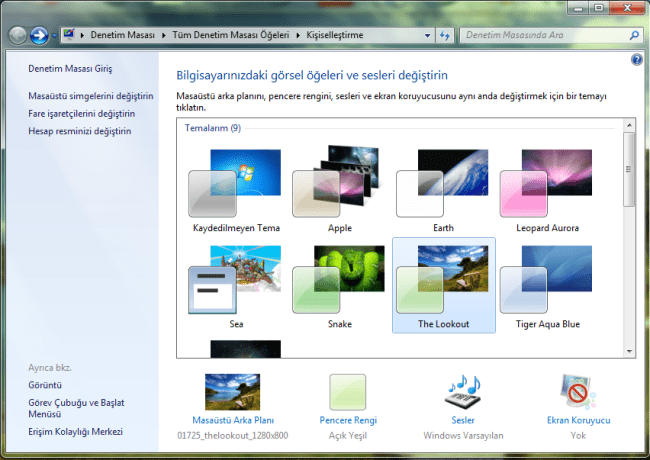Open Masaüstü simgelerini değiştirin link
Screen dimensions: 650x460
(91, 96)
